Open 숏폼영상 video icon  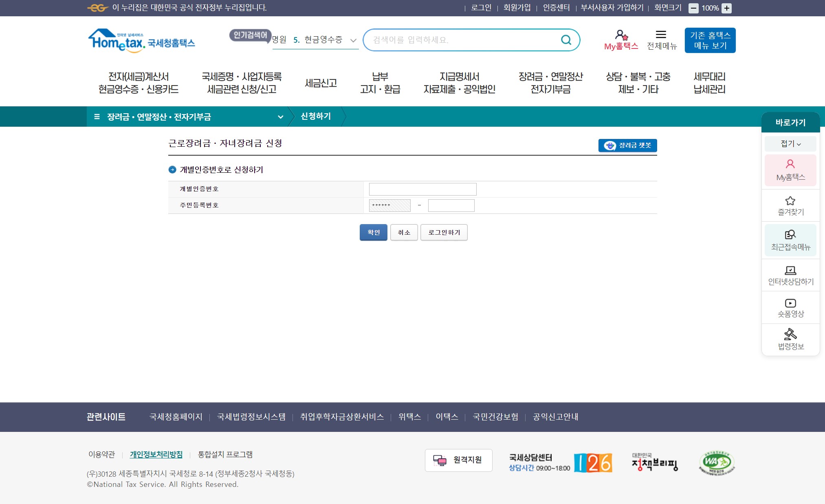790,308
